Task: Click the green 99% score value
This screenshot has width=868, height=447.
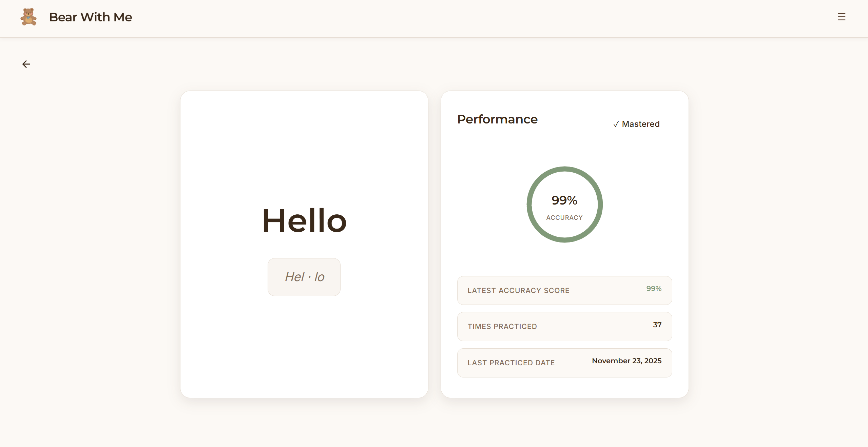Action: (x=654, y=289)
